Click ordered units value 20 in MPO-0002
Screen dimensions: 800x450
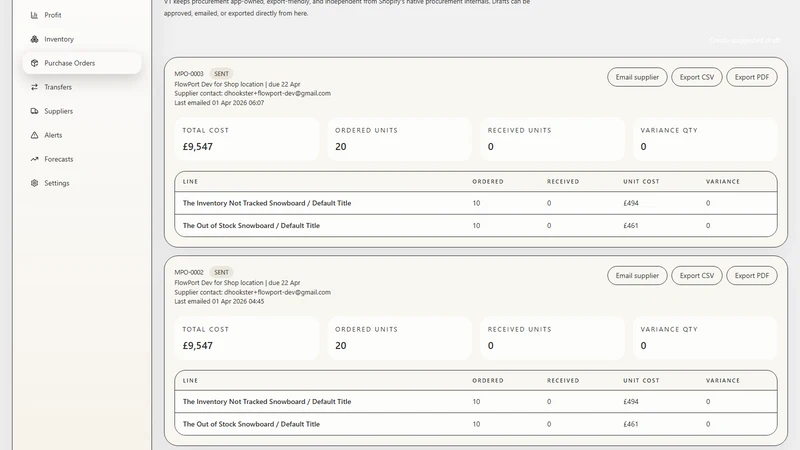pyautogui.click(x=341, y=346)
